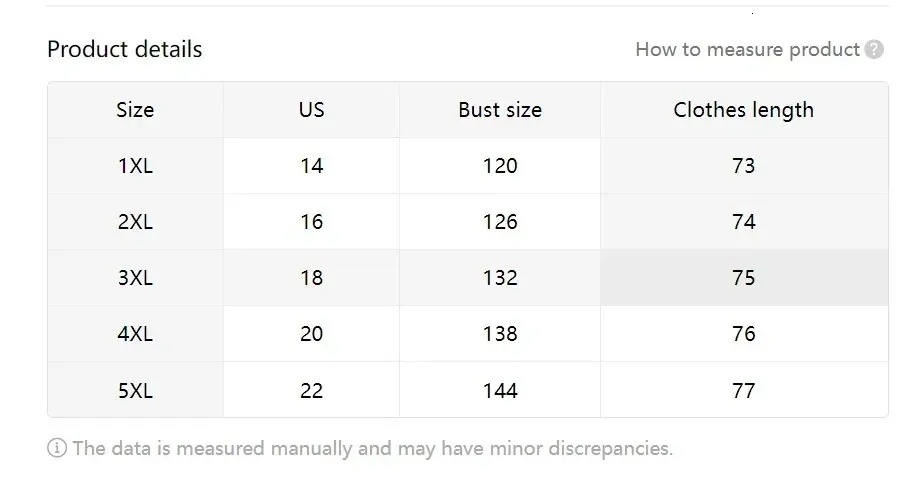Image resolution: width=919 pixels, height=491 pixels.
Task: Click the highlighted clothes length 75 cell
Action: pos(743,278)
